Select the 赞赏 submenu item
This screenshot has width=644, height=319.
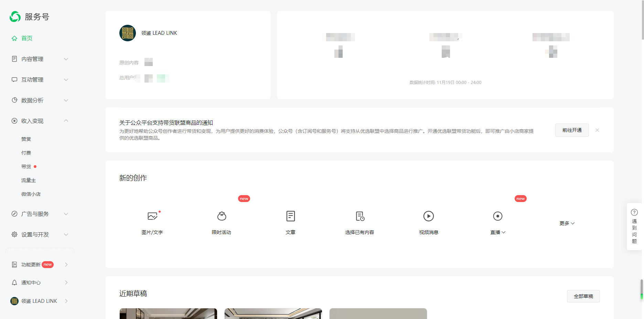(x=26, y=139)
